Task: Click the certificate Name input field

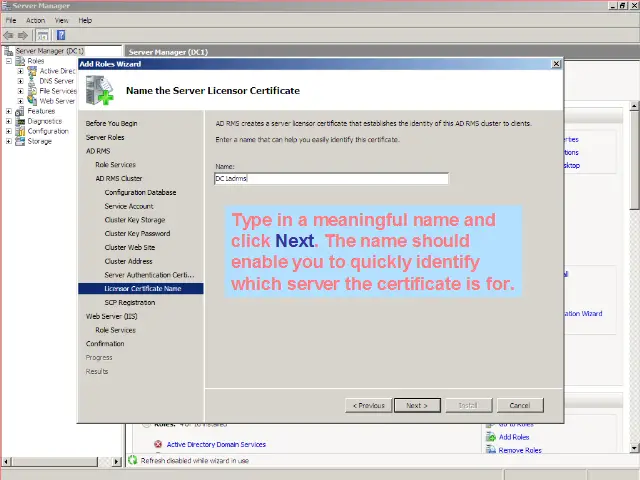Action: tap(331, 178)
